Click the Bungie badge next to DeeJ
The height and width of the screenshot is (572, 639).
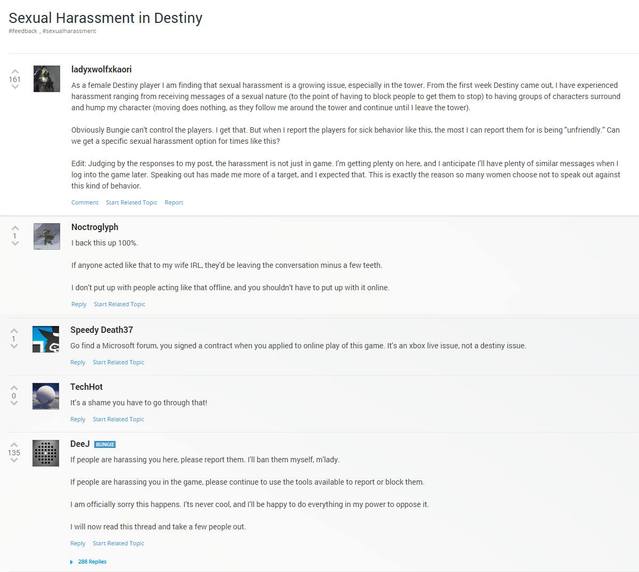pyautogui.click(x=105, y=444)
